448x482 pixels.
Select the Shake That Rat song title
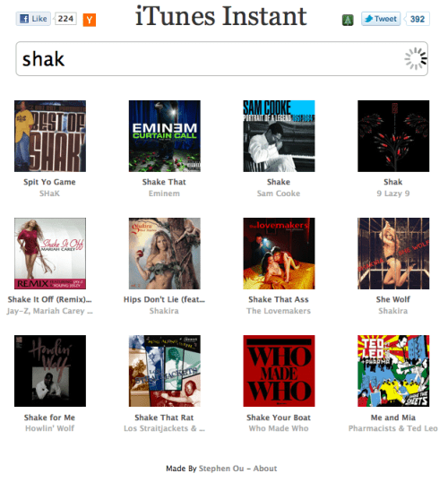pos(164,417)
